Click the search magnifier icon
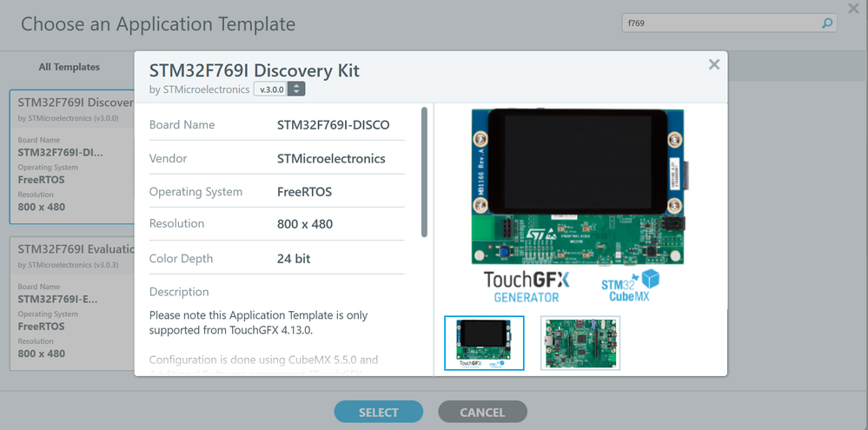This screenshot has width=868, height=430. (826, 23)
